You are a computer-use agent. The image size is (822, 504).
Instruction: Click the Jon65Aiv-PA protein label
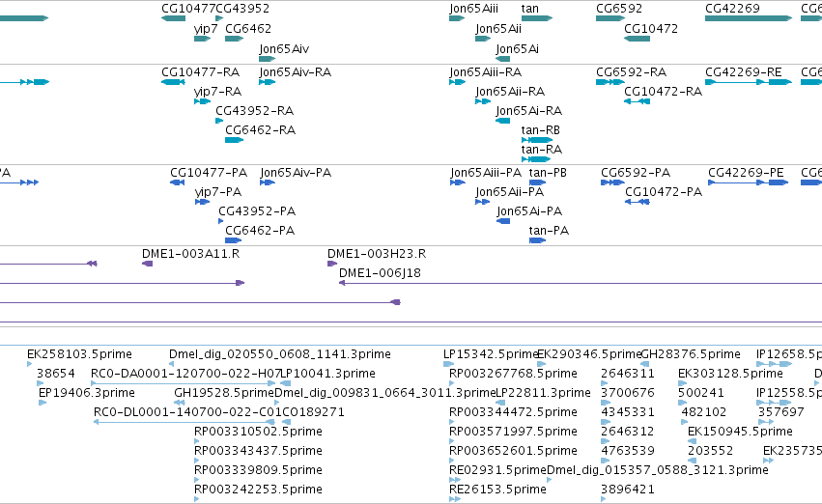296,173
